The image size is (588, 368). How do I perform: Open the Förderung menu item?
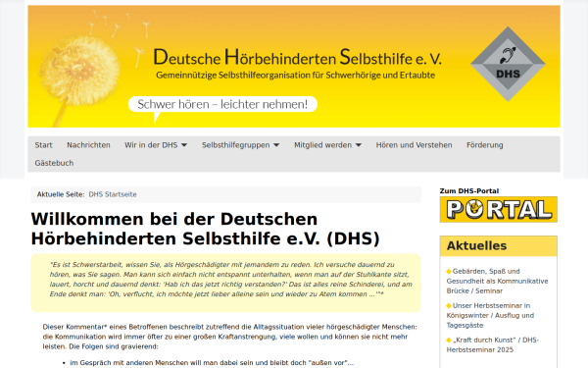484,145
